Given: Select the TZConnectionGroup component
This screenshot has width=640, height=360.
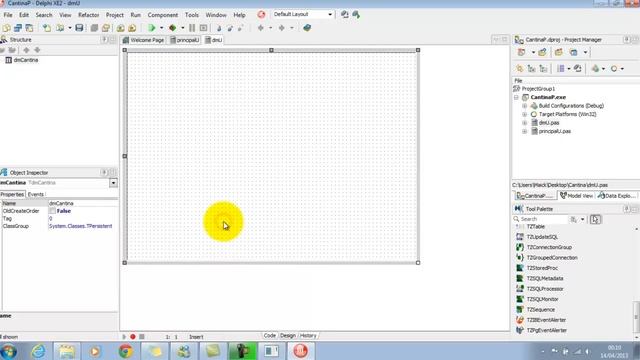Looking at the screenshot, I should coord(549,247).
